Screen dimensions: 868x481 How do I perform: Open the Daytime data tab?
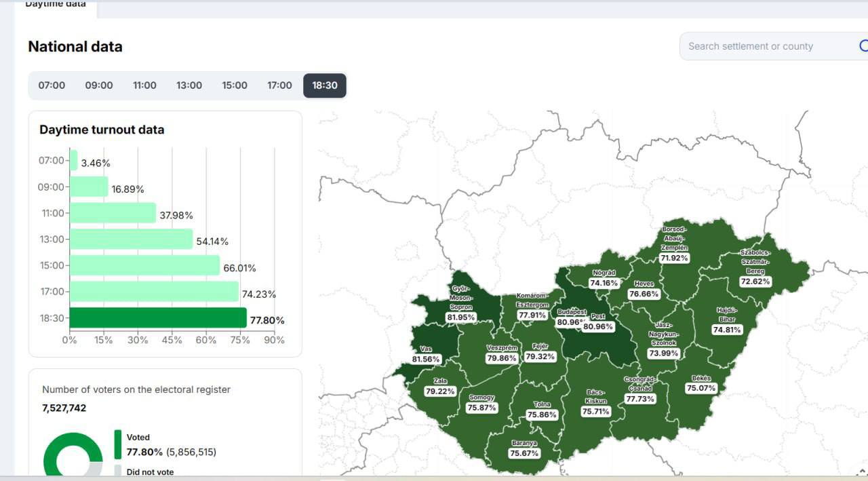(x=56, y=5)
